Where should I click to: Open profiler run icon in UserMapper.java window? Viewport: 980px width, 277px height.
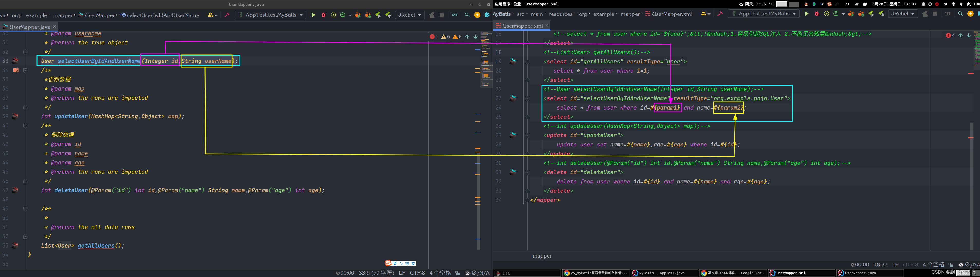(343, 15)
